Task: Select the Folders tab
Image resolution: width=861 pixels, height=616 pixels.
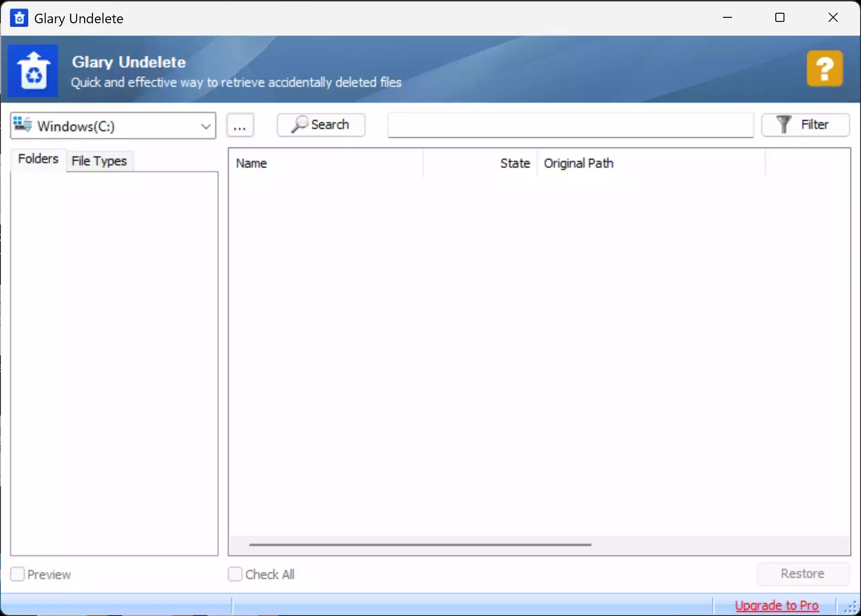Action: point(38,159)
